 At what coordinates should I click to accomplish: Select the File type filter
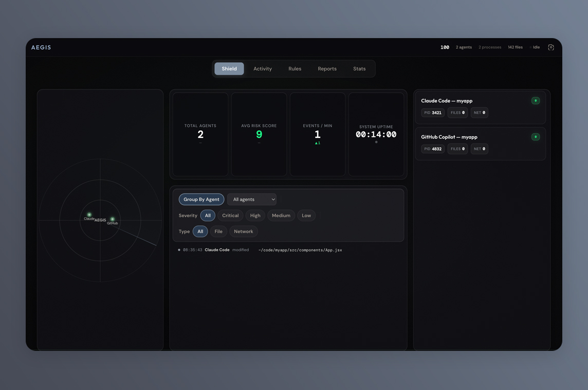[218, 232]
